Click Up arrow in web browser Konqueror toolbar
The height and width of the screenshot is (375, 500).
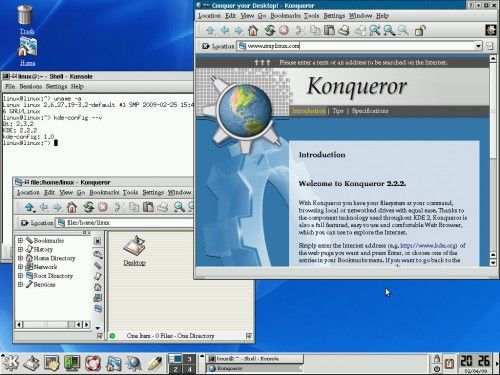[210, 31]
